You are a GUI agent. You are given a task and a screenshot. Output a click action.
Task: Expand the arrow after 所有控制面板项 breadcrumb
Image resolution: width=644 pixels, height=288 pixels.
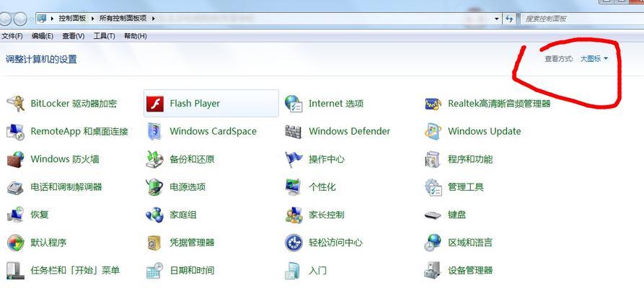pyautogui.click(x=153, y=19)
